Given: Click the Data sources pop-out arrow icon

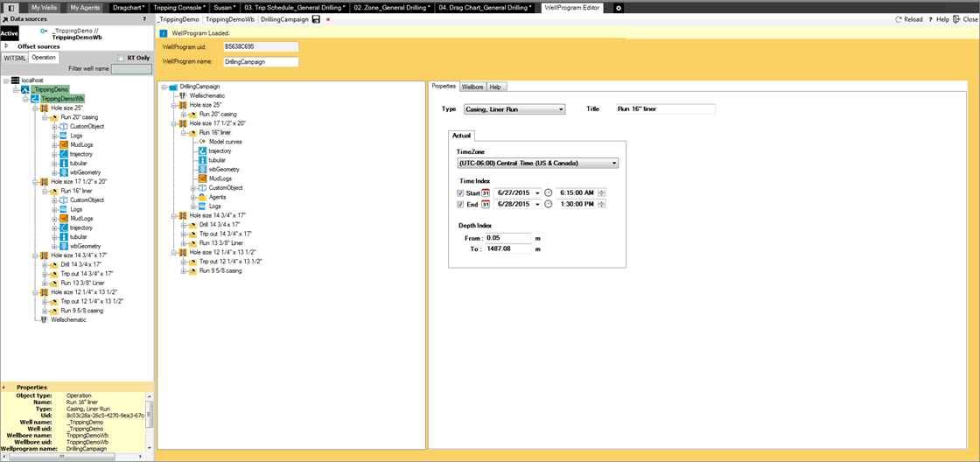Looking at the screenshot, I should pos(5,19).
